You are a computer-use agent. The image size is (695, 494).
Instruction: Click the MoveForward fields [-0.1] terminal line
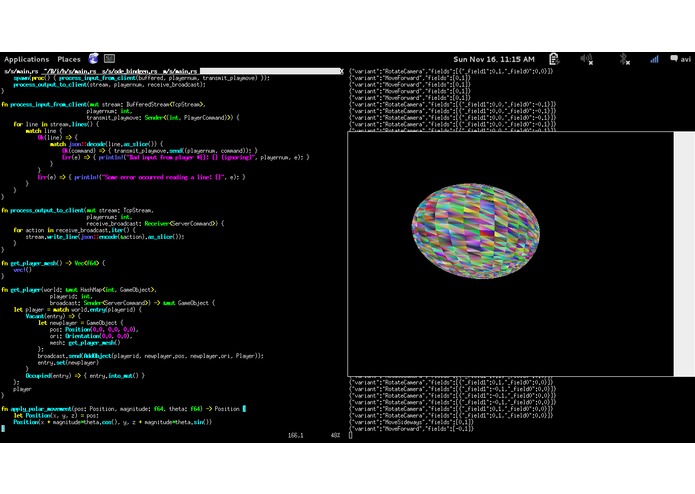coord(411,429)
